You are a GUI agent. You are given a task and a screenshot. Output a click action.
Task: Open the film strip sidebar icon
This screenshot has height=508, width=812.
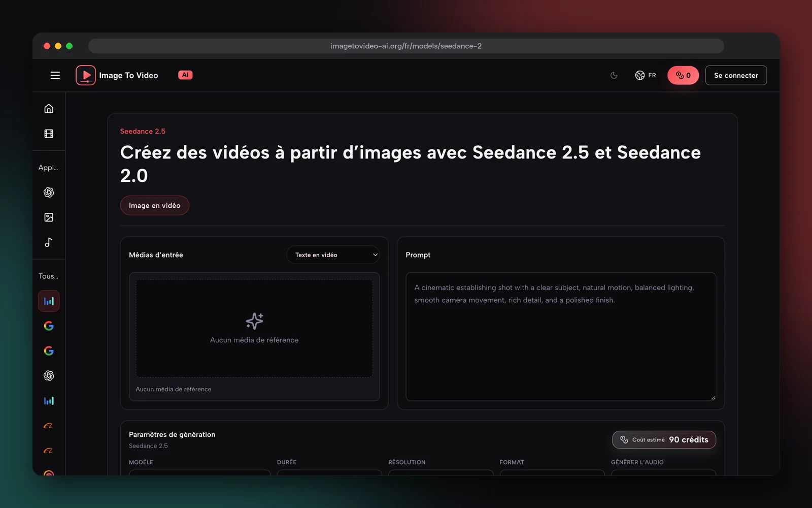(49, 134)
